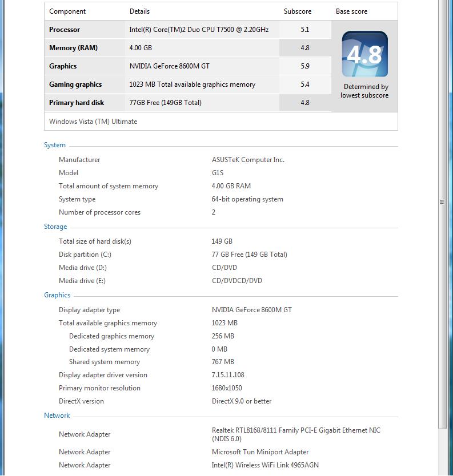
Task: Click '77 GB Free (149 GB Total)' value
Action: pos(250,255)
